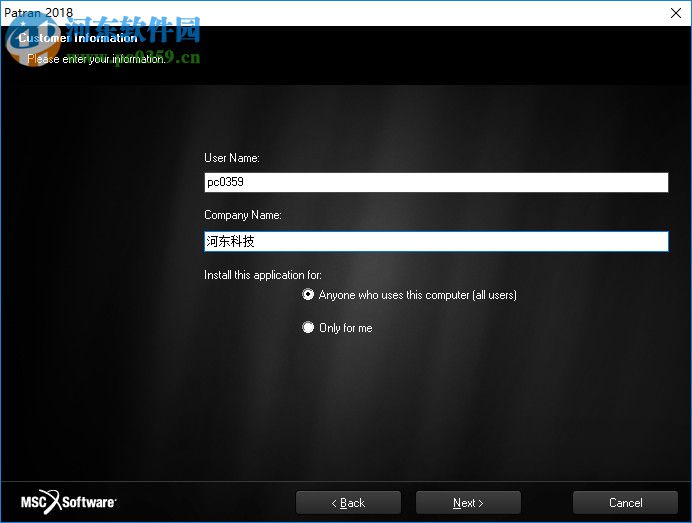Click the 'Install this application for:' label
The width and height of the screenshot is (692, 523).
(263, 275)
